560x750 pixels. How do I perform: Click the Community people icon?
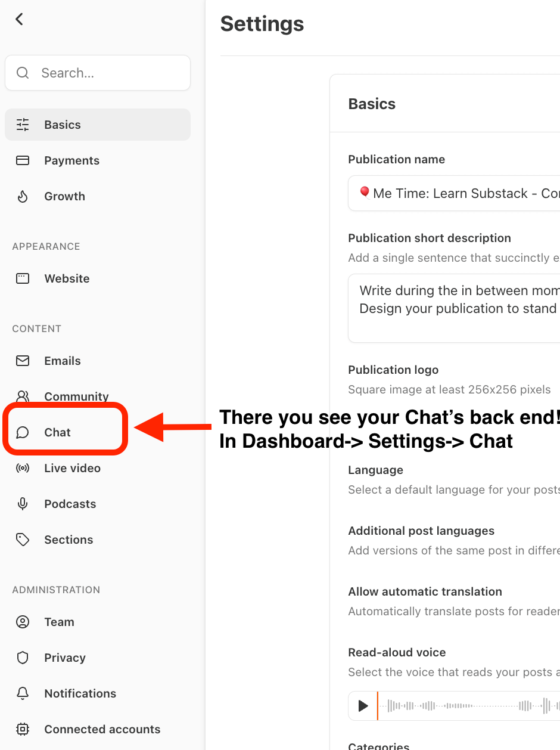coord(23,396)
